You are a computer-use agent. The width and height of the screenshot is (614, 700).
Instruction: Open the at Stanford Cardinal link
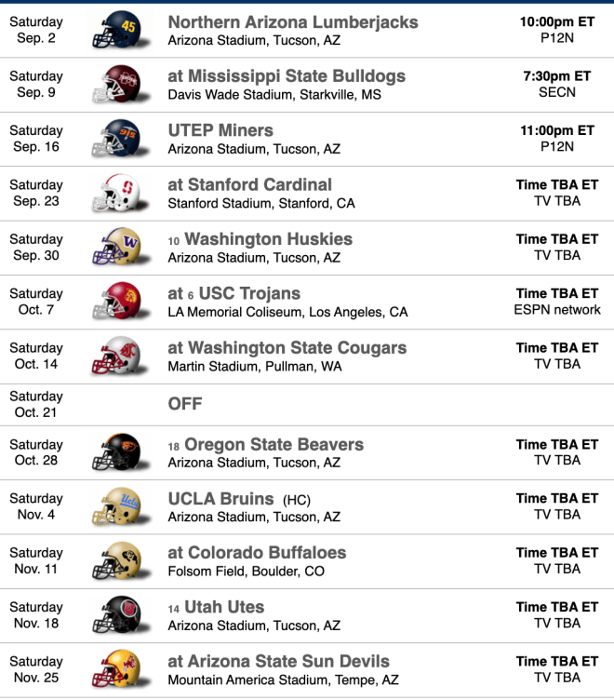pos(250,185)
